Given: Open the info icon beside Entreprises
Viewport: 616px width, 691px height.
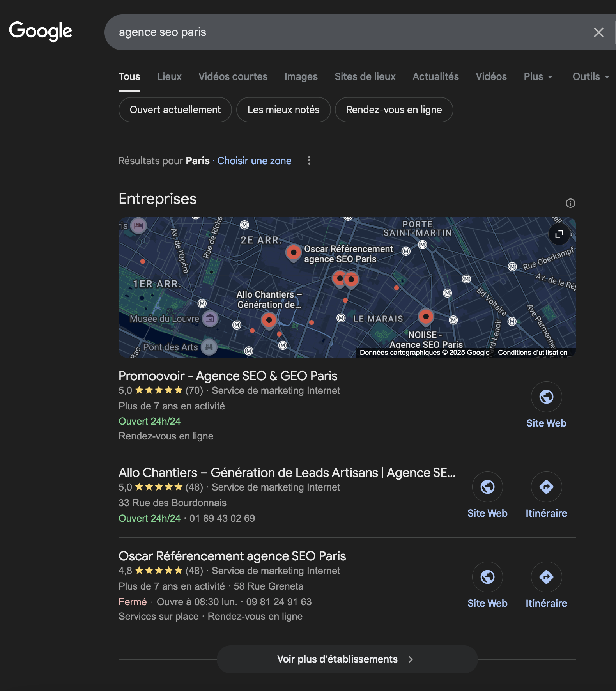Looking at the screenshot, I should click(x=570, y=203).
